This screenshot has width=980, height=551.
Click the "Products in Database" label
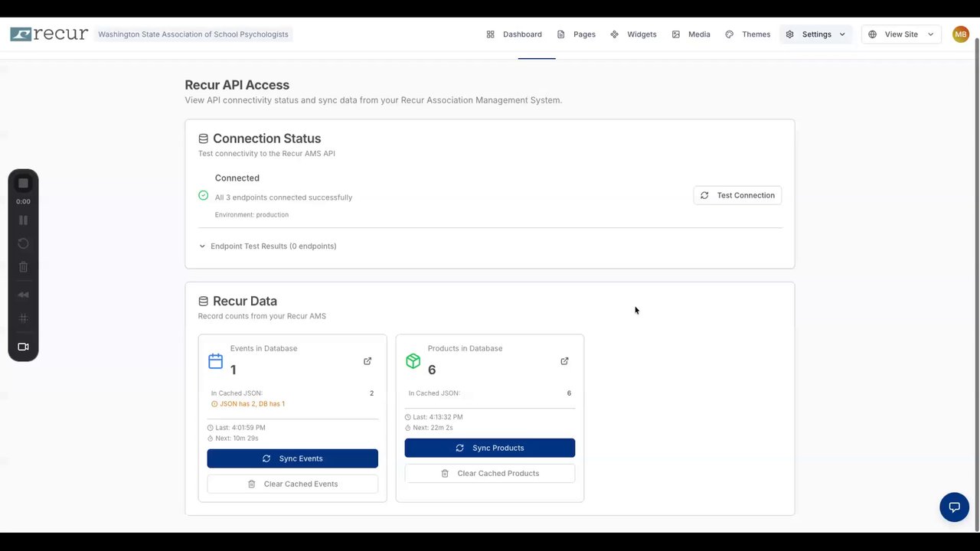465,348
